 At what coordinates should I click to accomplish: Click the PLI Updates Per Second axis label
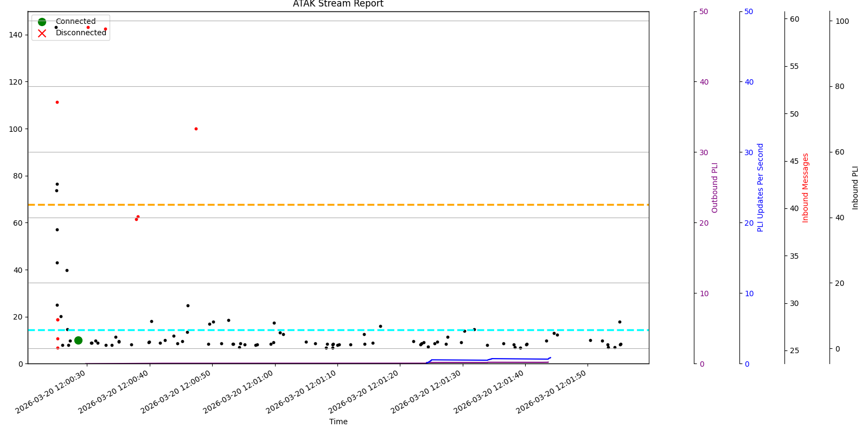[x=760, y=188]
